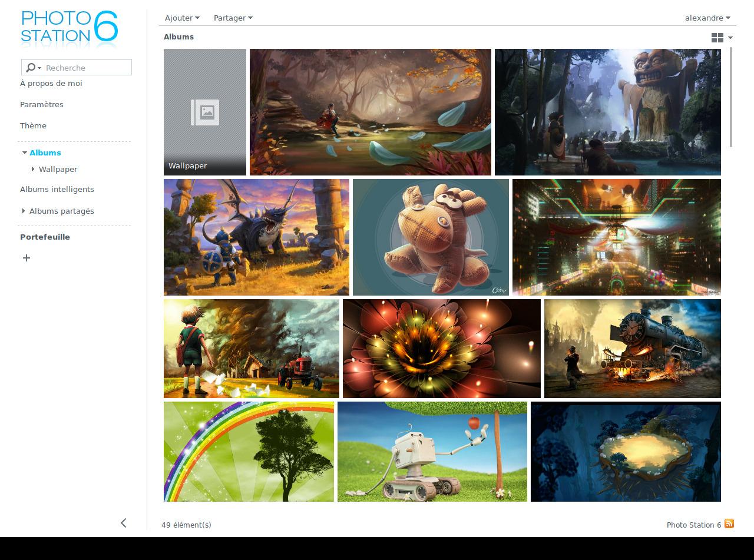The width and height of the screenshot is (754, 560).
Task: Click the vertical scrollbar of album grid
Action: coord(731,97)
